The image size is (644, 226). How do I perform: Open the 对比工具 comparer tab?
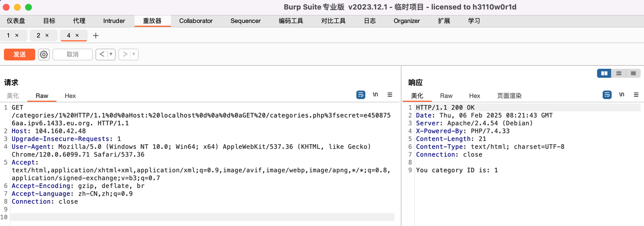[333, 21]
